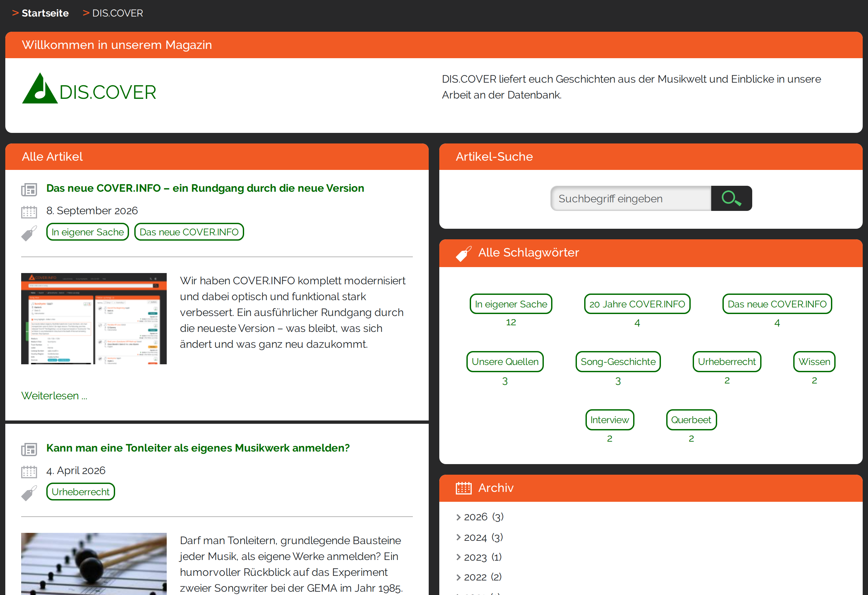Click the date text '4. April 2026'
This screenshot has height=595, width=868.
[x=76, y=470]
